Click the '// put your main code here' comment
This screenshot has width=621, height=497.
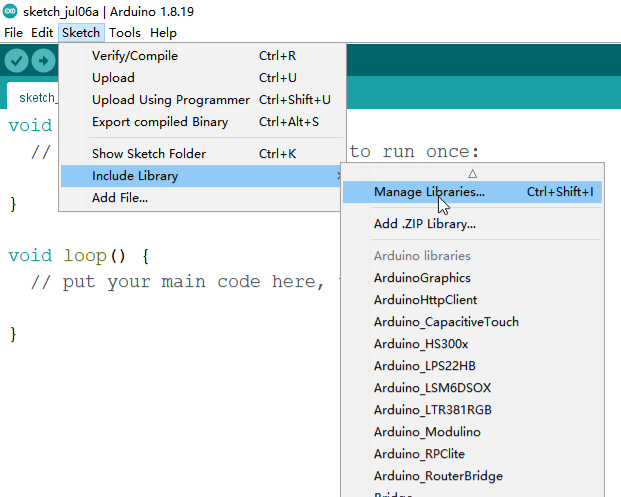coord(178,282)
